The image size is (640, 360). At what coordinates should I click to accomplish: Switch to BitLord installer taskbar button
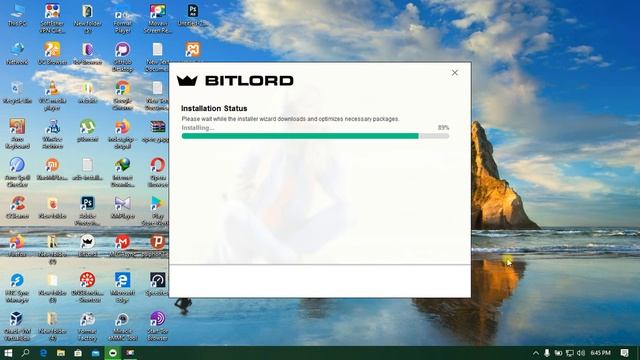tap(113, 353)
